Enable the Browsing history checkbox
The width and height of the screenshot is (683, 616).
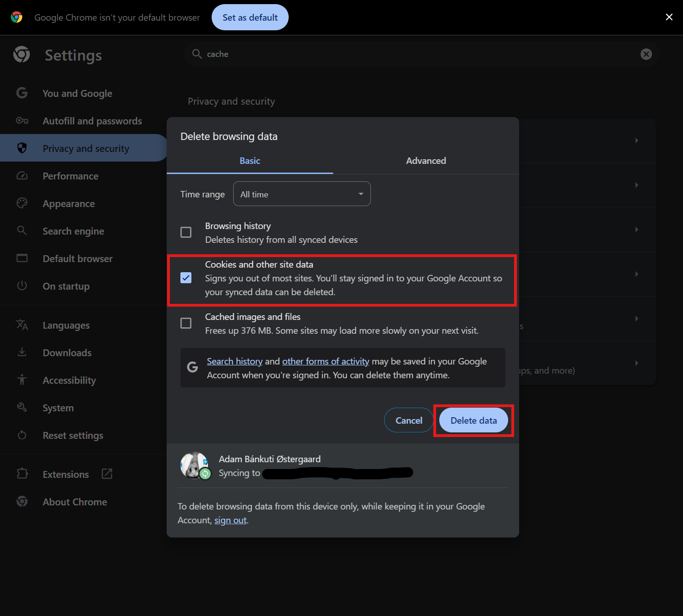point(186,232)
